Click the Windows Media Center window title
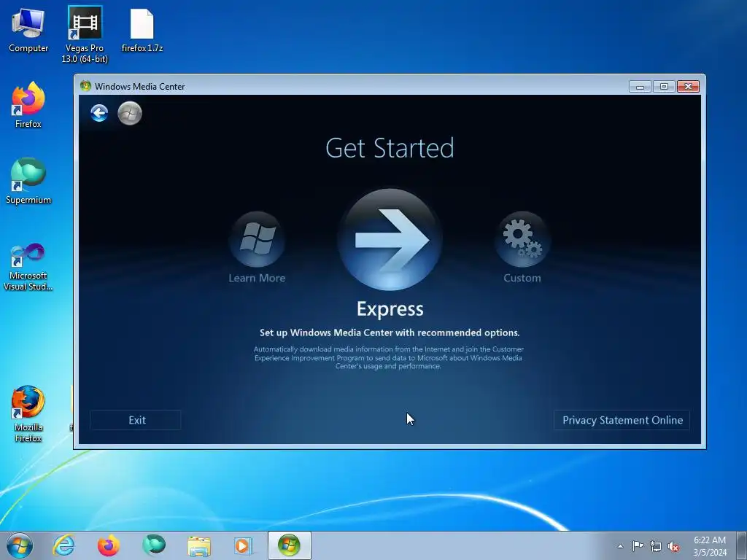The height and width of the screenshot is (560, 747). click(x=139, y=87)
